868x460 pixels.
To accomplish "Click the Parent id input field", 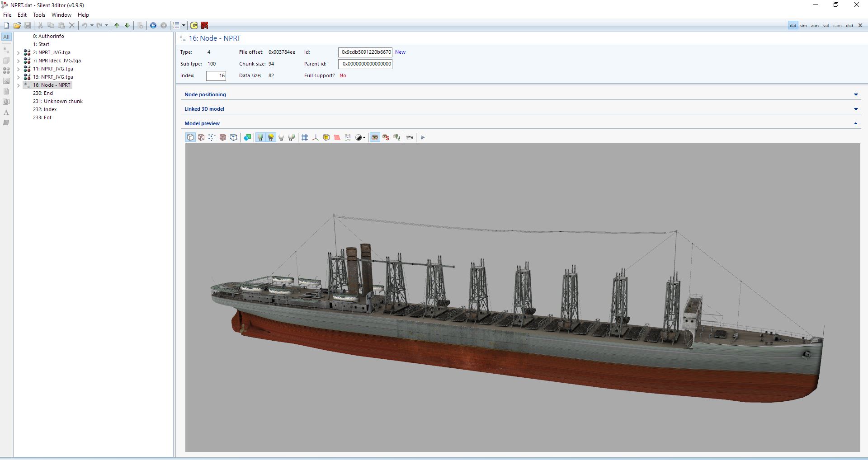I will pyautogui.click(x=365, y=64).
